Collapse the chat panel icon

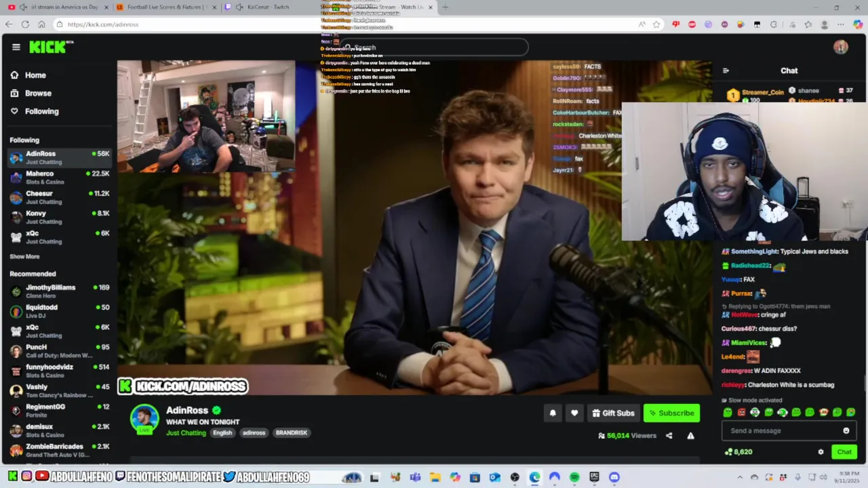(x=726, y=70)
